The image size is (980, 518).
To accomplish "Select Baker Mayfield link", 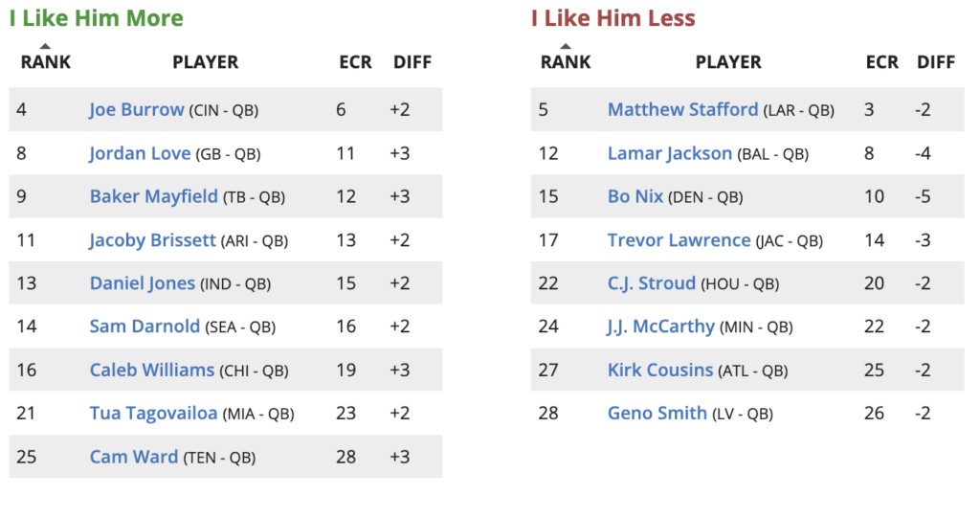I will coord(154,196).
